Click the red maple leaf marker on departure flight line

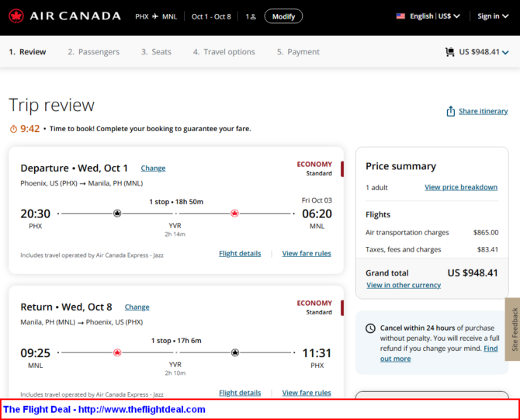point(234,213)
